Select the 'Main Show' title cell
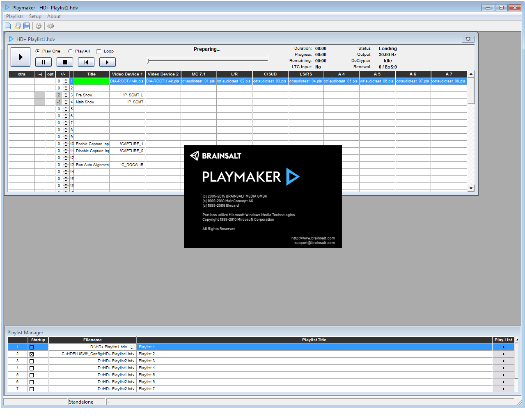This screenshot has width=525, height=420. [x=92, y=102]
